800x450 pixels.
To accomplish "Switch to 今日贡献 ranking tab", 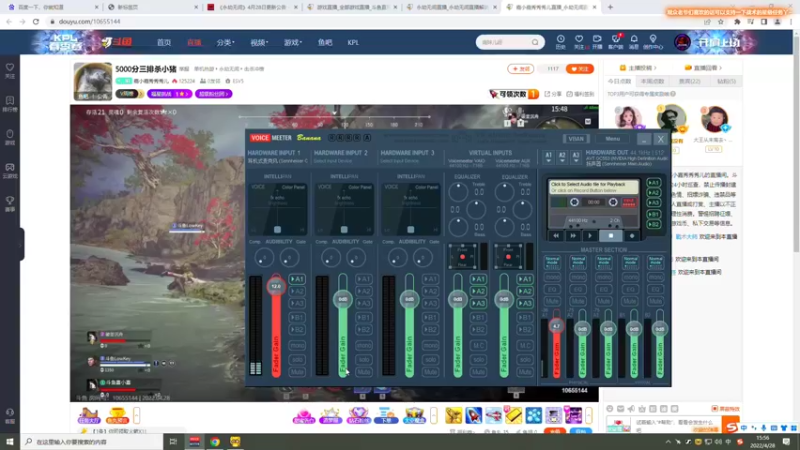I will coord(619,81).
